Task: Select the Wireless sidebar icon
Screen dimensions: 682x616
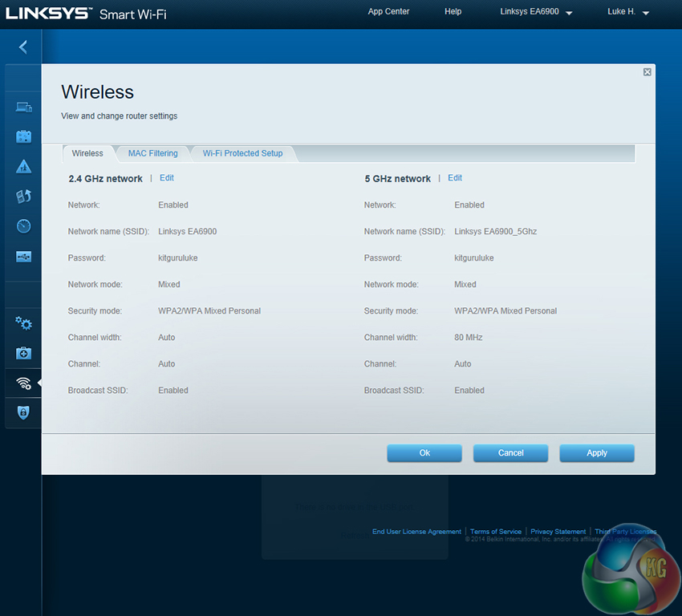Action: pyautogui.click(x=23, y=383)
